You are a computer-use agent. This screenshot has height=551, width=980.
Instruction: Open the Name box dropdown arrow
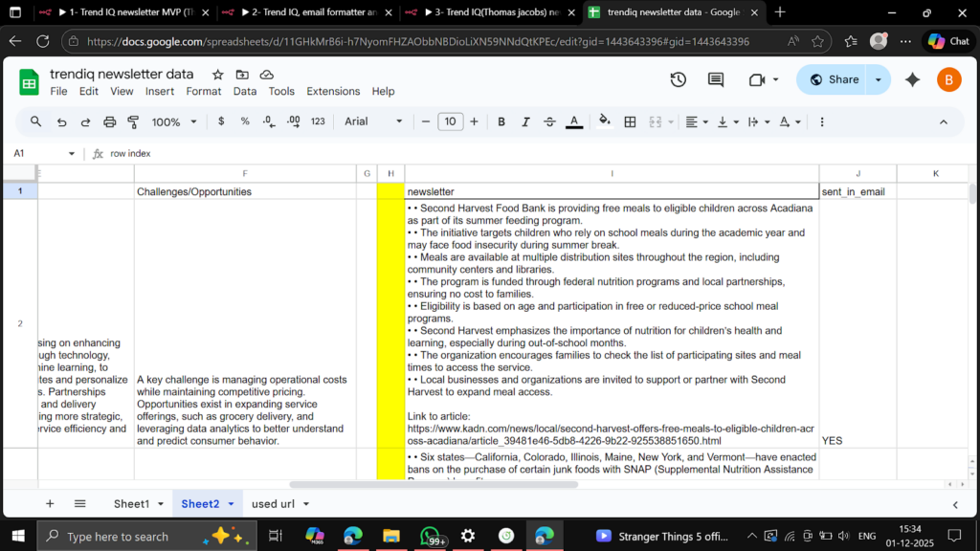click(x=71, y=153)
